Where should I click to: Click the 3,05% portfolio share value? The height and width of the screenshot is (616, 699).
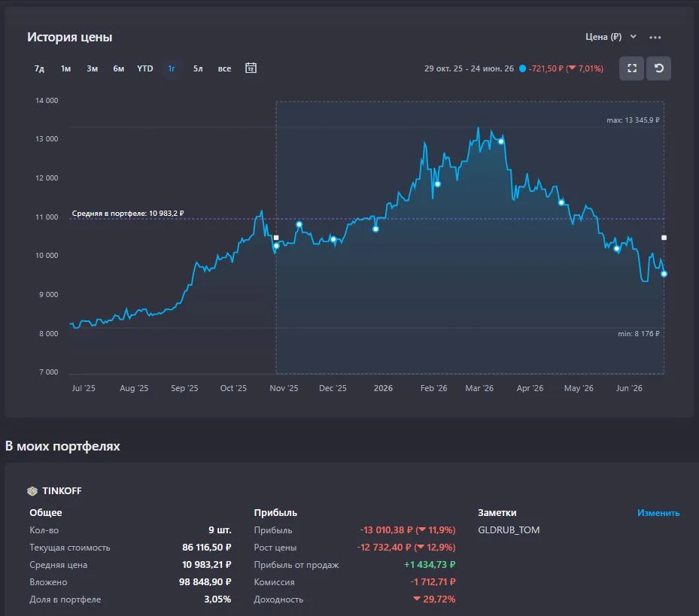[x=217, y=599]
